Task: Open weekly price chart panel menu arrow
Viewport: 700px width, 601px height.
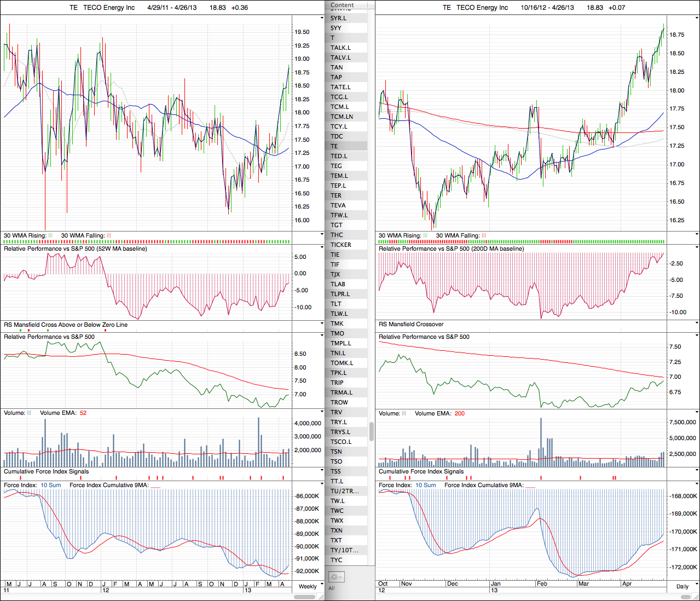Action: point(322,18)
